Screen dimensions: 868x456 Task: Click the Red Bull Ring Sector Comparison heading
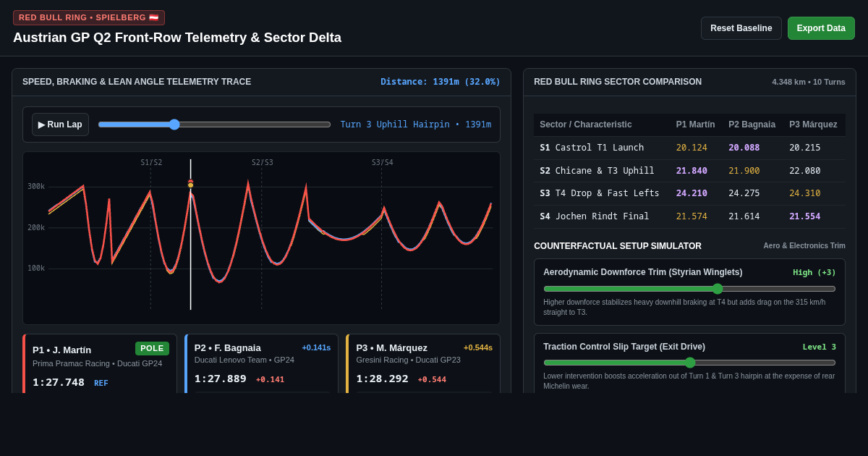[x=618, y=82]
